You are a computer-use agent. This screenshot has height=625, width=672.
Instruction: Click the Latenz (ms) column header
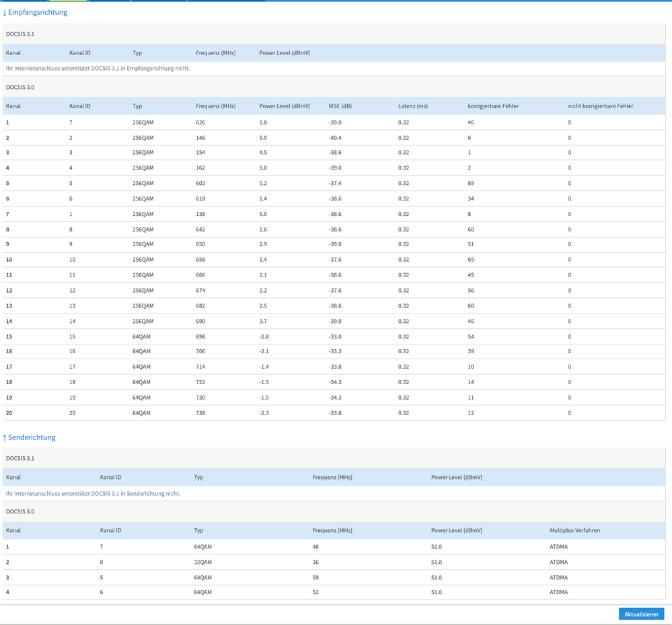412,106
